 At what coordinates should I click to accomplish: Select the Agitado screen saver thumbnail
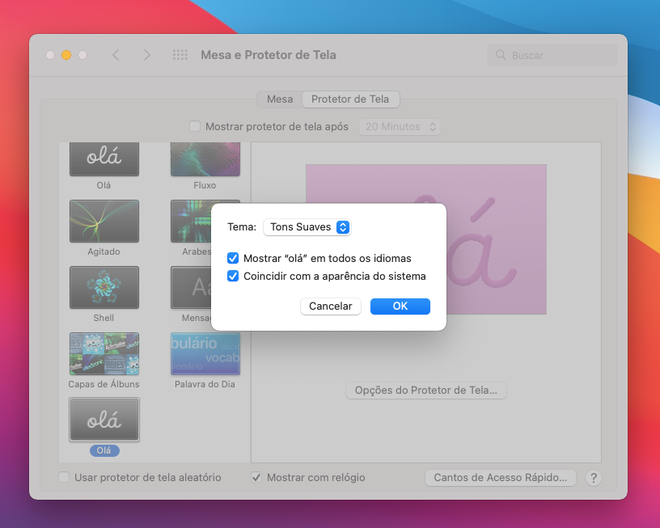(104, 221)
